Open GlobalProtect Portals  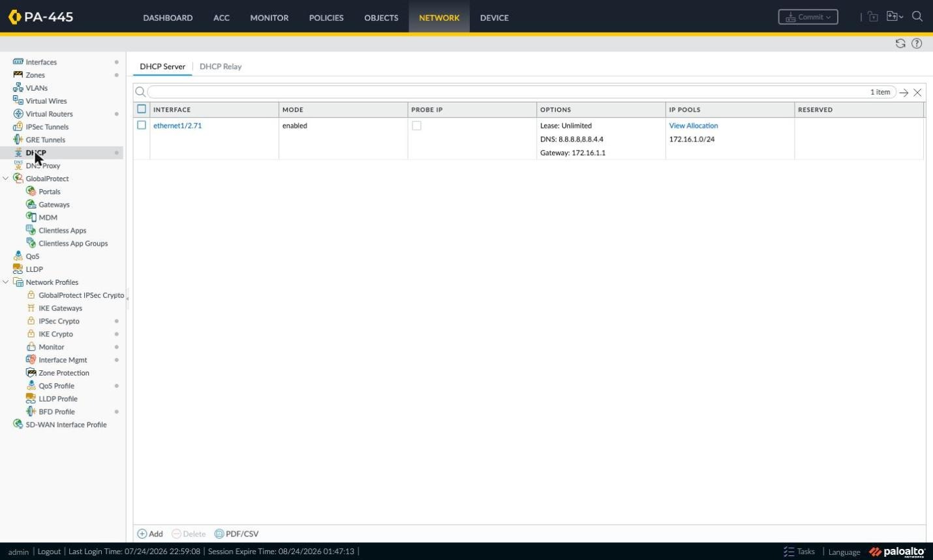coord(50,192)
